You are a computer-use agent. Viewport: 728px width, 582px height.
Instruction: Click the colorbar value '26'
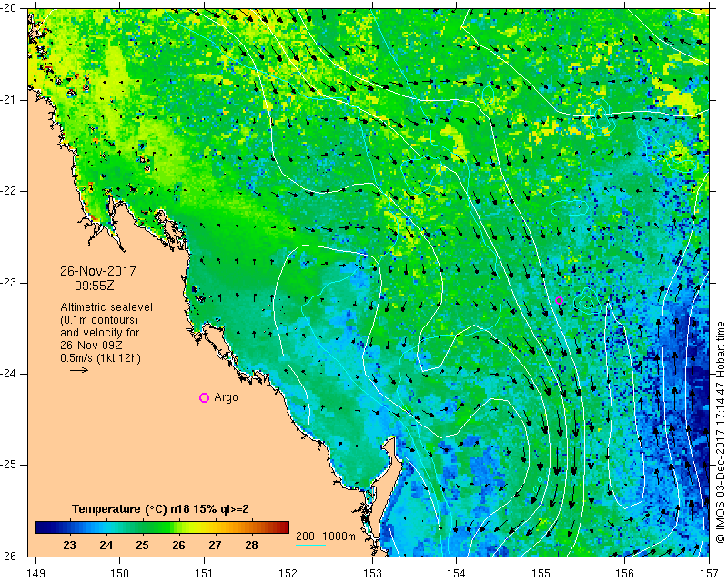pos(178,545)
